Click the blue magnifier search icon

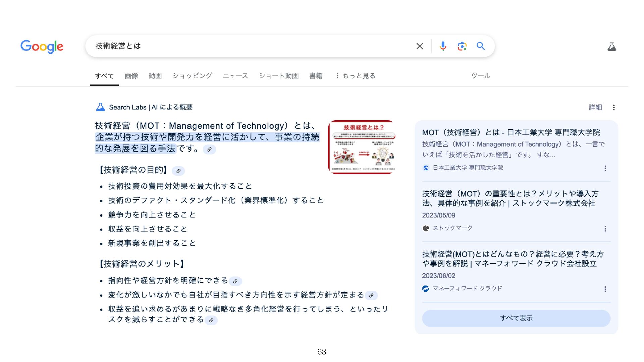click(481, 46)
